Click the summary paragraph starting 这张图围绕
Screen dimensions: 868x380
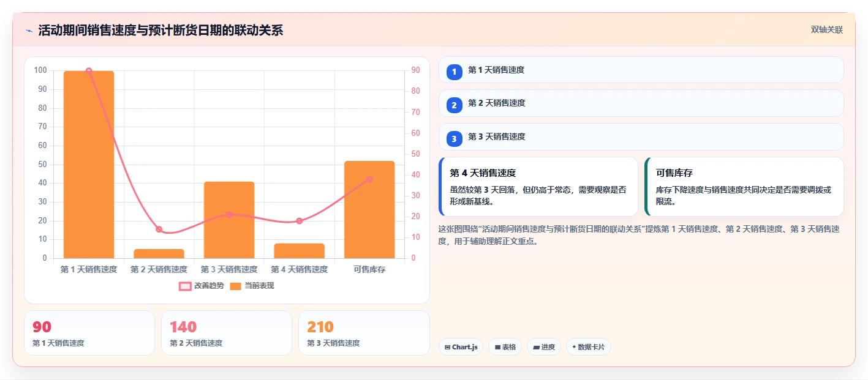click(639, 235)
